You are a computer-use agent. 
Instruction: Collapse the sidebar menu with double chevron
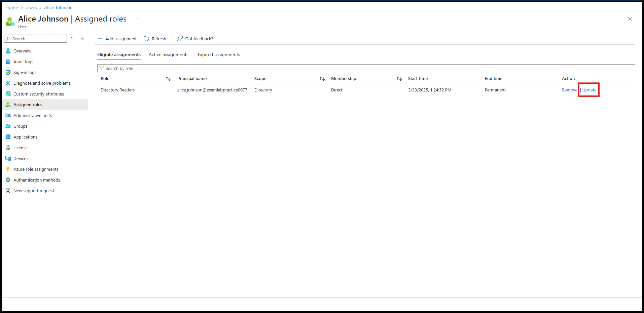[82, 39]
